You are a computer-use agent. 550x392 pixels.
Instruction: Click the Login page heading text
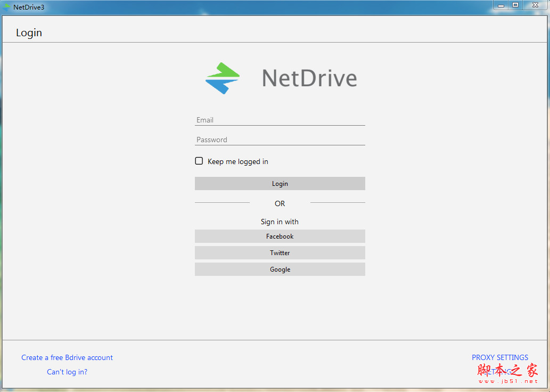click(x=29, y=33)
